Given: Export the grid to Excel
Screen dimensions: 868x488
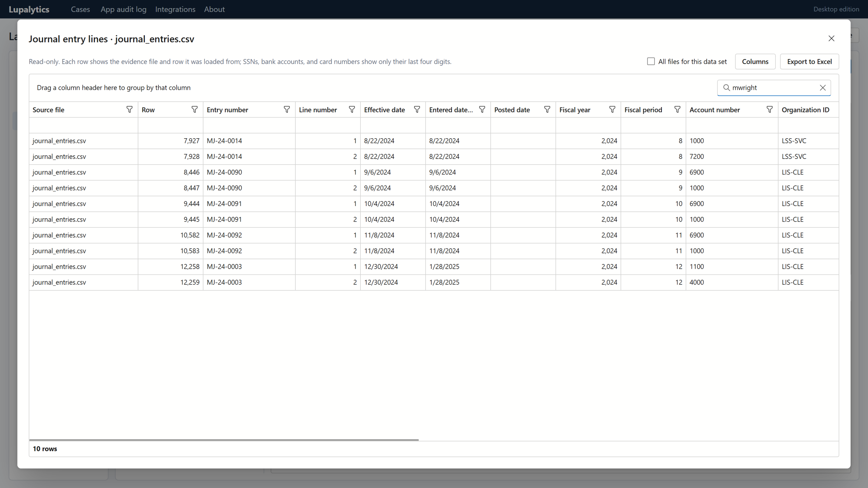Looking at the screenshot, I should (809, 62).
